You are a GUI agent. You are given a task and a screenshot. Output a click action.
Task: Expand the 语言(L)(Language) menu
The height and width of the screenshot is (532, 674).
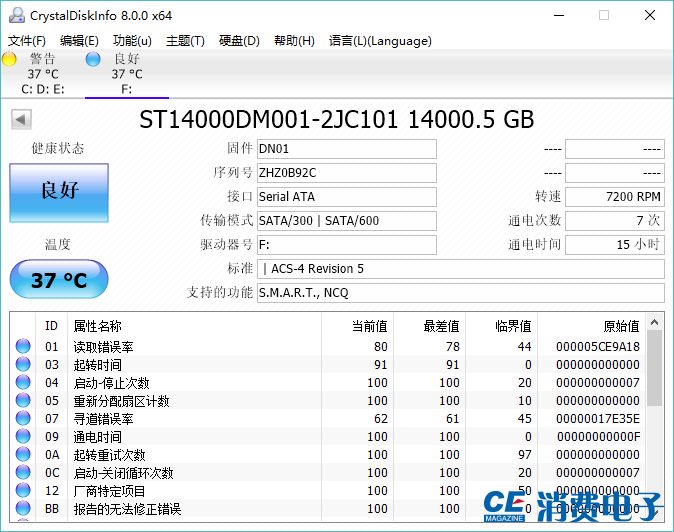[380, 41]
